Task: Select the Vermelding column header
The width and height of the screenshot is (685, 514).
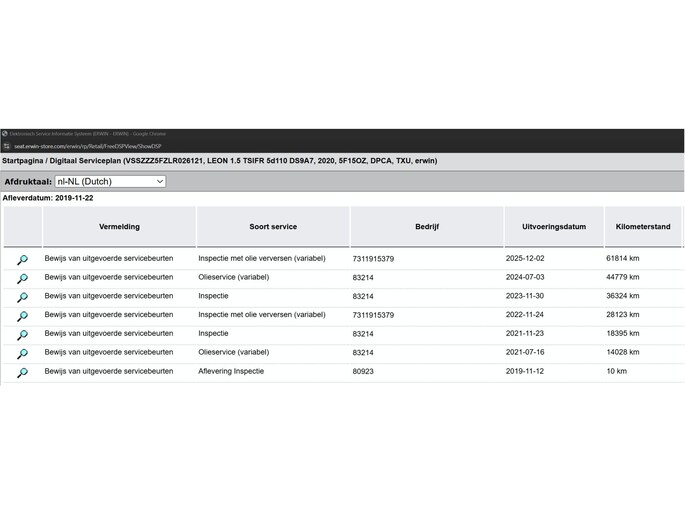Action: click(x=119, y=227)
